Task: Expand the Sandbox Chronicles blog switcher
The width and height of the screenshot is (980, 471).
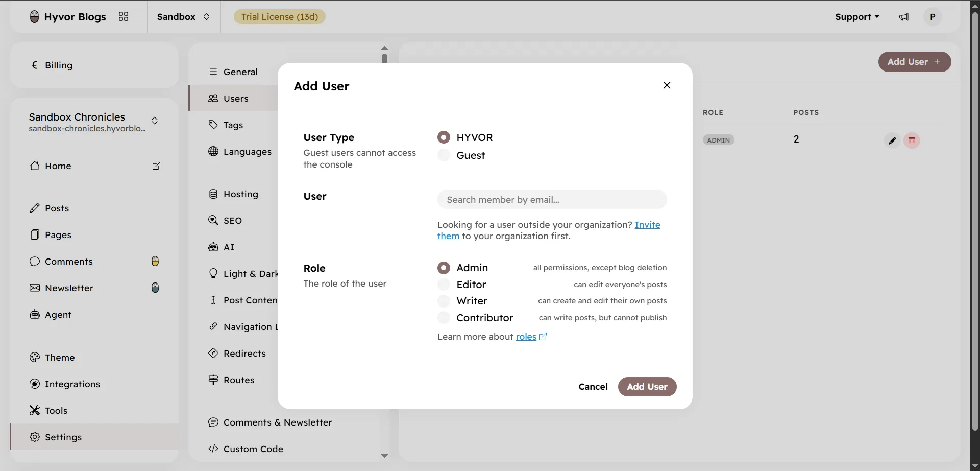Action: pyautogui.click(x=155, y=121)
